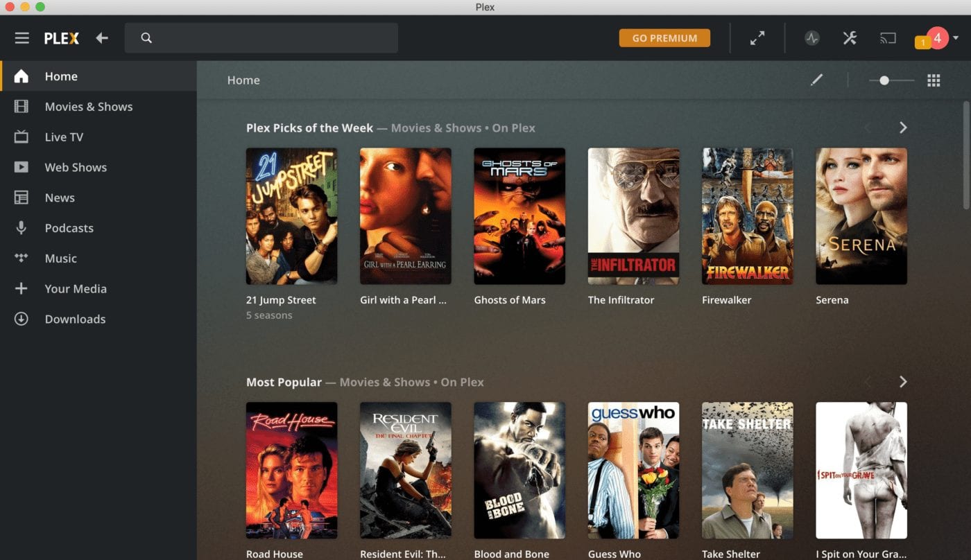Click the GO PREMIUM button
Viewport: 971px width, 560px height.
664,38
